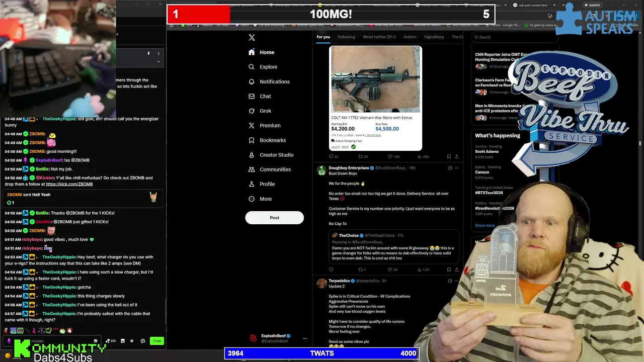Click TheGeekyHippie username in 'gotcha' message

click(59, 287)
